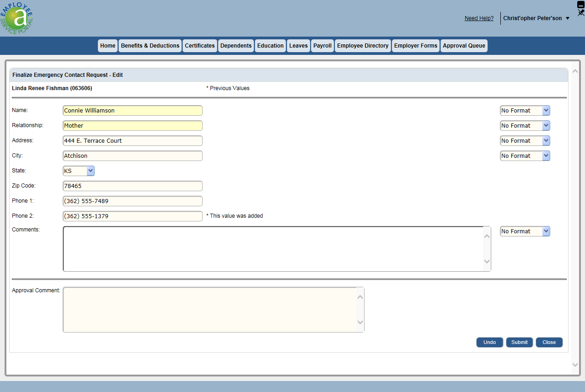The image size is (585, 392).
Task: Go to the Benefits & Deductions tab
Action: (x=150, y=46)
